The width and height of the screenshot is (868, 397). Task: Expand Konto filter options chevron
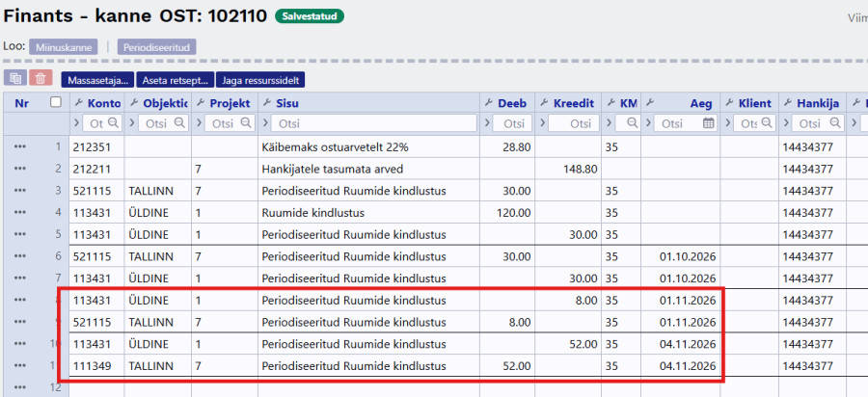(x=76, y=123)
